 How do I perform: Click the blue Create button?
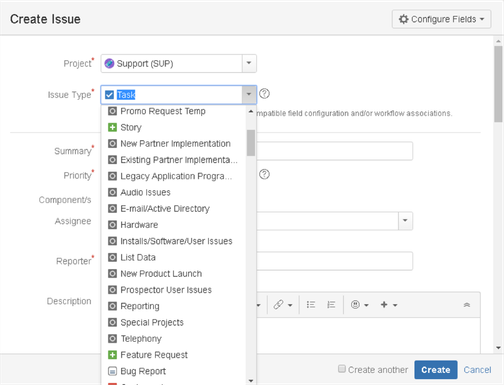pyautogui.click(x=436, y=370)
